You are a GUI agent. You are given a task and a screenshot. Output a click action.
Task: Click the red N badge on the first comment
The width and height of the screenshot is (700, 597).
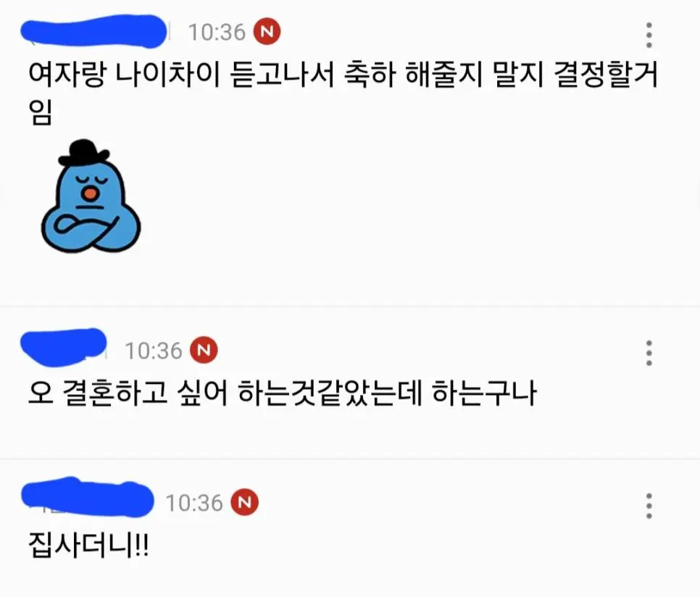click(267, 32)
